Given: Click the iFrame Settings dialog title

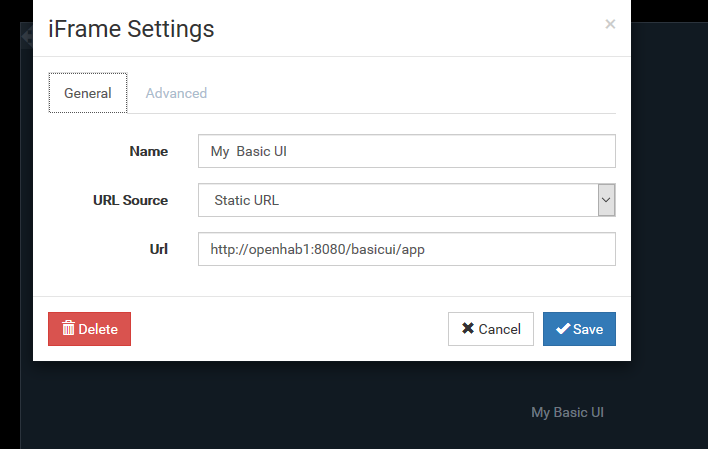Looking at the screenshot, I should [131, 29].
